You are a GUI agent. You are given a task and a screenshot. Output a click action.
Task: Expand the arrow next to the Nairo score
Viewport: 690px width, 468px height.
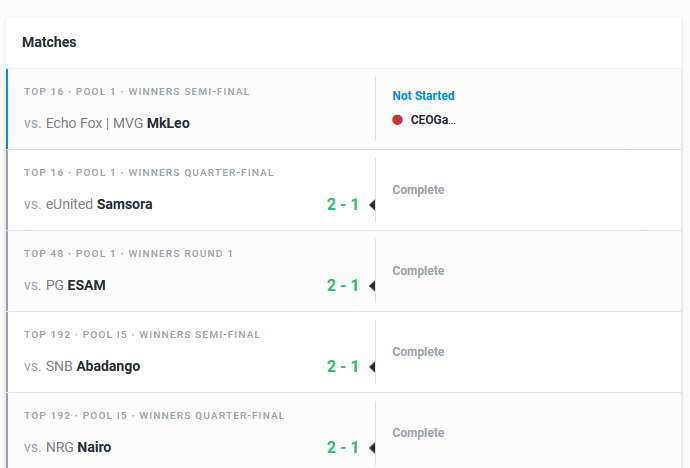click(372, 447)
